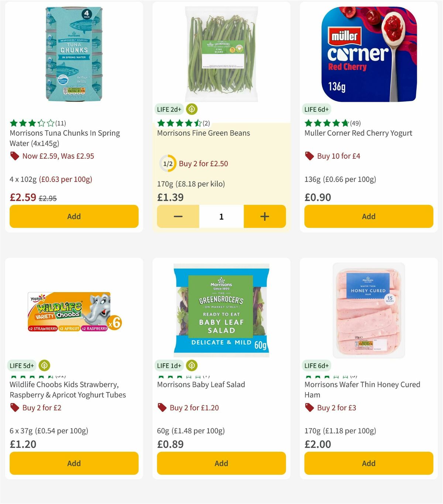Click the red tag icon on ham's Buy 2 for £3
Image resolution: width=443 pixels, height=504 pixels.
(x=309, y=408)
